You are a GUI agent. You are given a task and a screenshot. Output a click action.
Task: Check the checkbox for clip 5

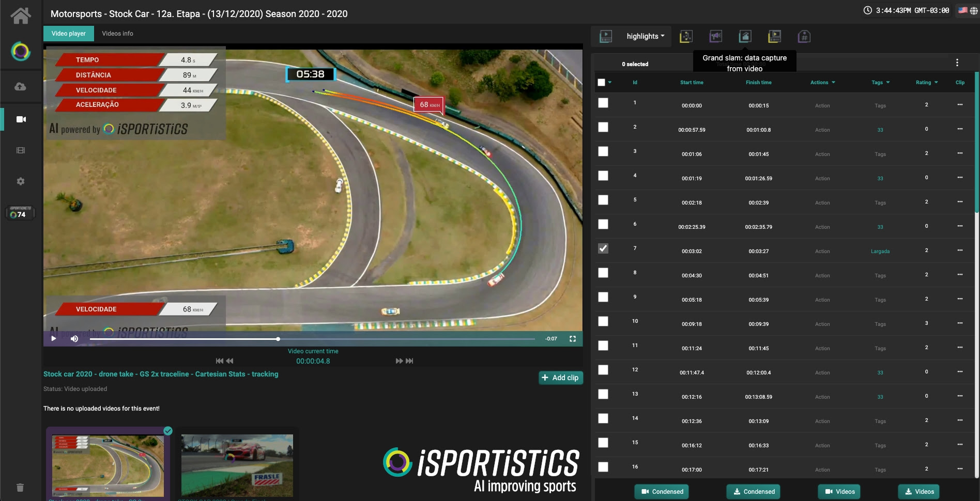click(x=603, y=200)
